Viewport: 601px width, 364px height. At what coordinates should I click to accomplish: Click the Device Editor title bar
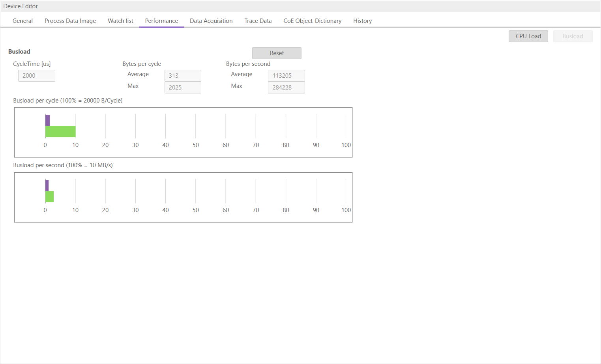click(x=21, y=6)
